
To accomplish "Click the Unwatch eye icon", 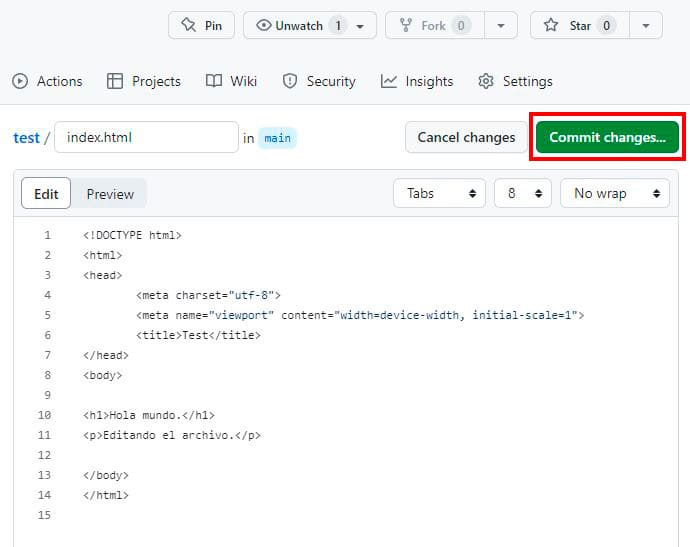I will (264, 26).
